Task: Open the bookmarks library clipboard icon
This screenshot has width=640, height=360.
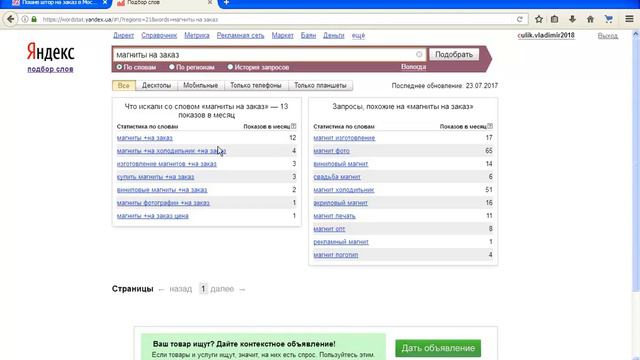Action: 555,19
